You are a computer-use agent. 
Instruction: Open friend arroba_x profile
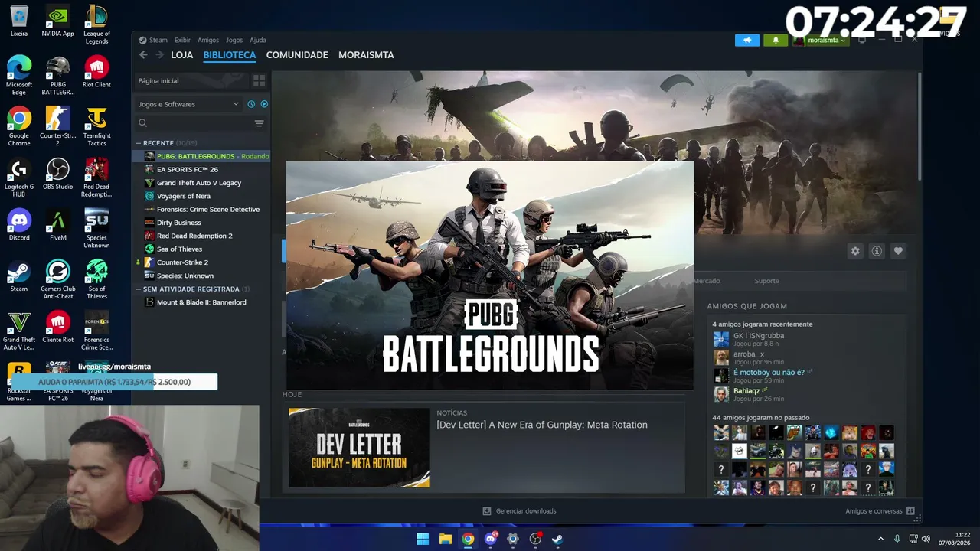point(749,354)
